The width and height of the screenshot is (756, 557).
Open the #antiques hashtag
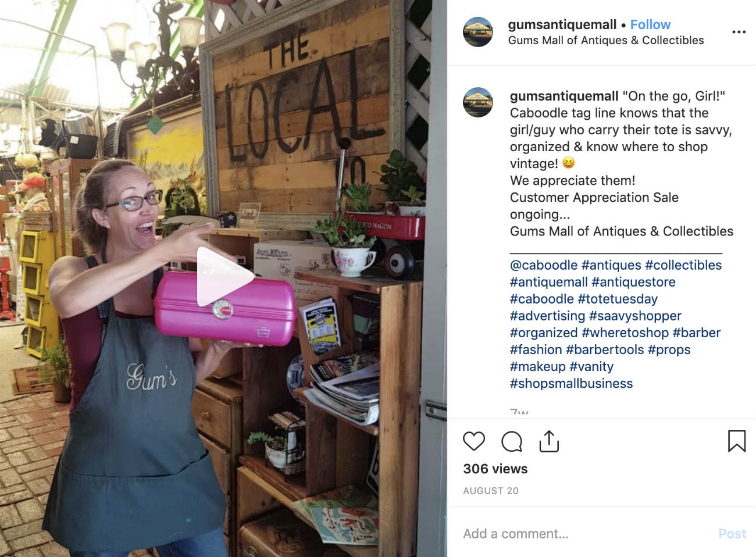tap(611, 265)
